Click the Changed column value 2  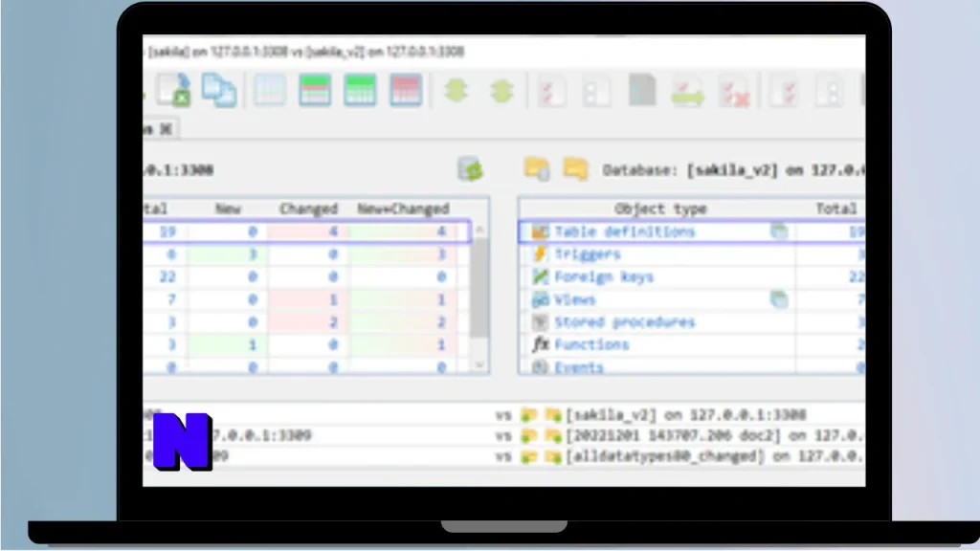pos(333,322)
